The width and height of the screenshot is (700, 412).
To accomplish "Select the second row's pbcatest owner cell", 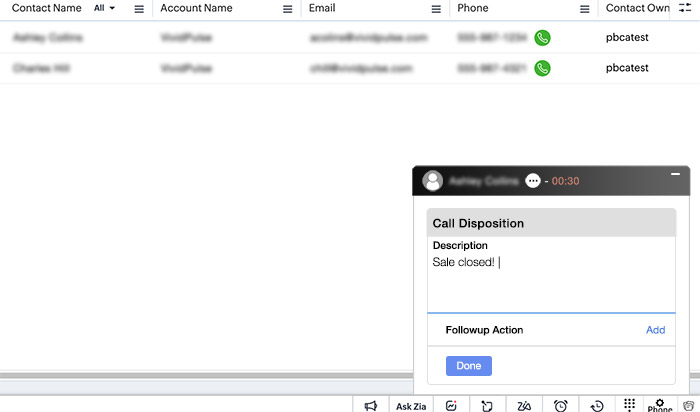I will point(627,68).
